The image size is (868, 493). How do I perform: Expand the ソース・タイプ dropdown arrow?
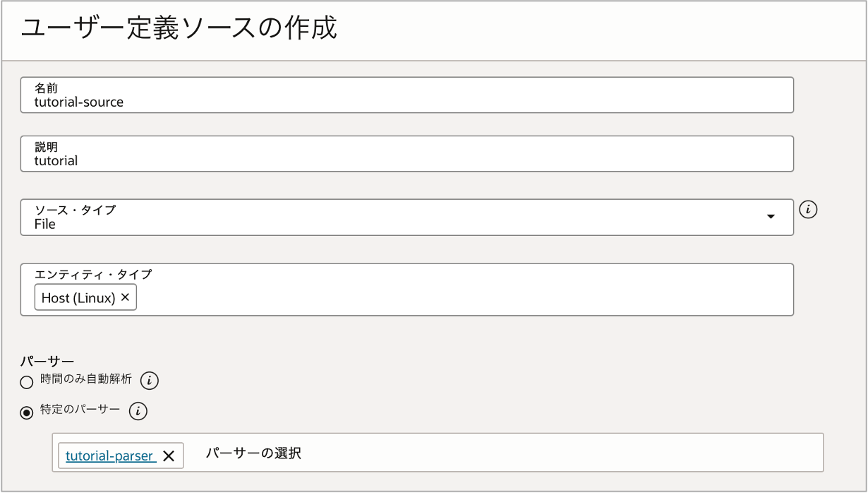[771, 216]
